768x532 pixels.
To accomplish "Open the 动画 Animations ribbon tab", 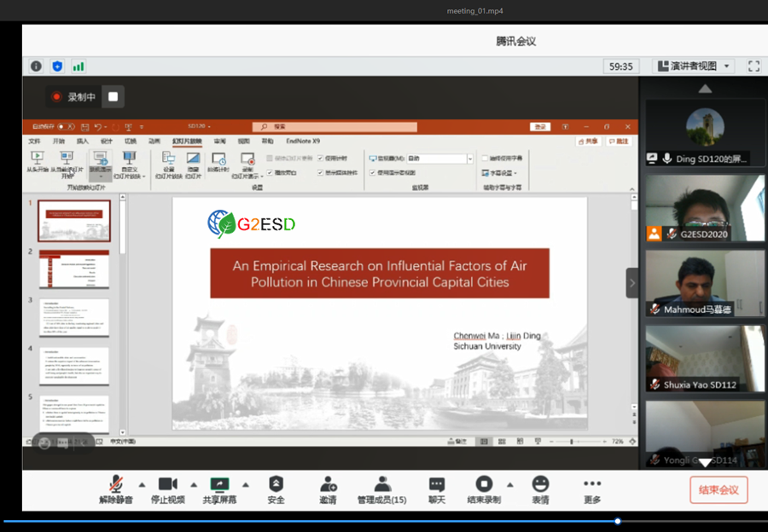I will click(154, 141).
